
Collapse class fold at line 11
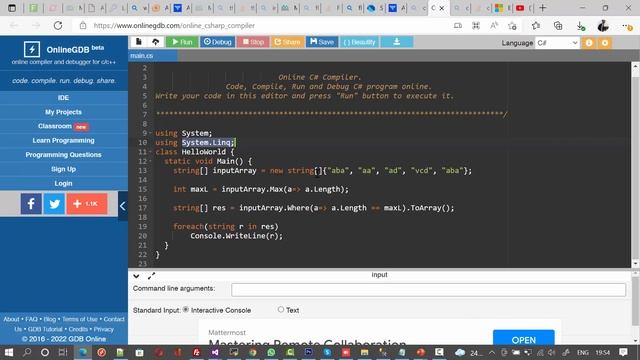click(x=150, y=152)
